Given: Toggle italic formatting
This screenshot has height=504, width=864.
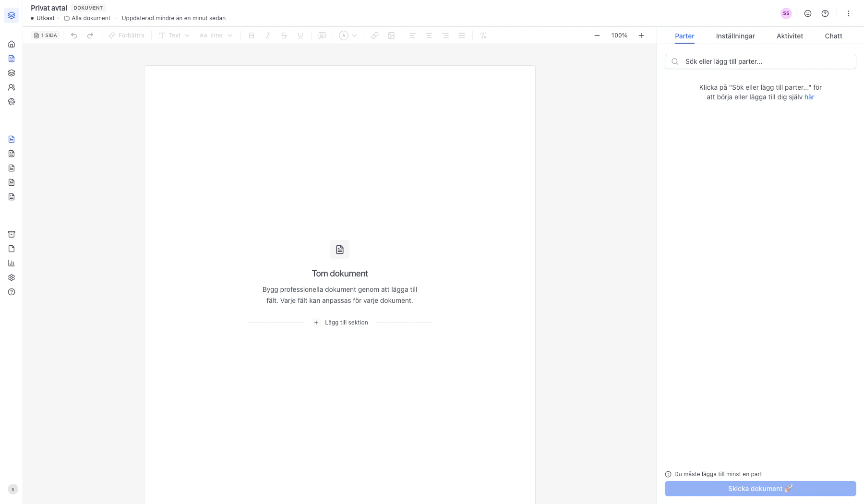Looking at the screenshot, I should [268, 36].
